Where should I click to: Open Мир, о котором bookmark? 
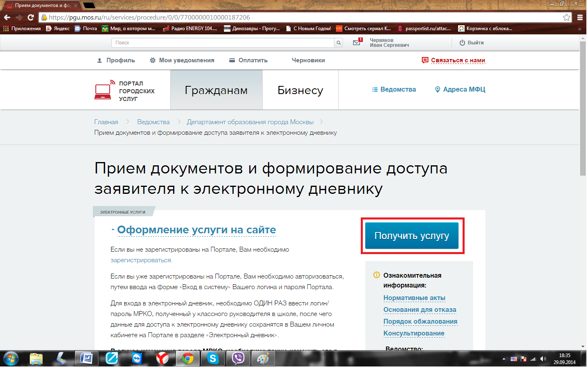click(x=129, y=29)
